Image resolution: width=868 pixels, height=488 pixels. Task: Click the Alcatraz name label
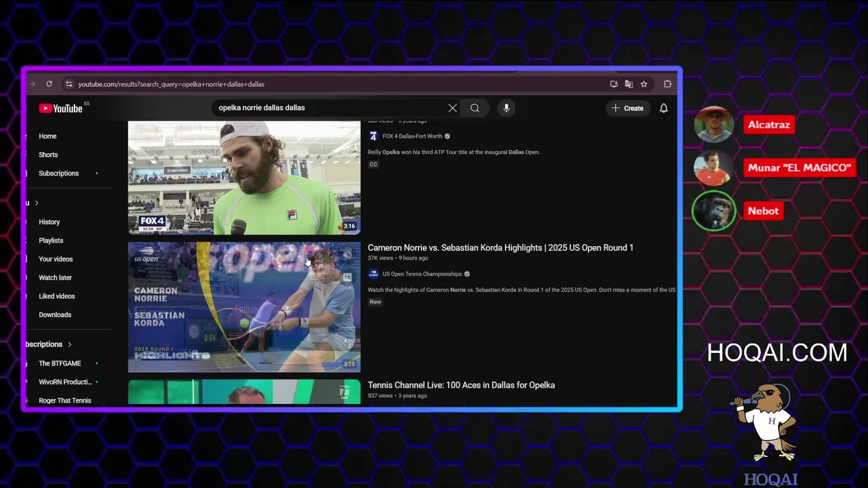[x=769, y=125]
